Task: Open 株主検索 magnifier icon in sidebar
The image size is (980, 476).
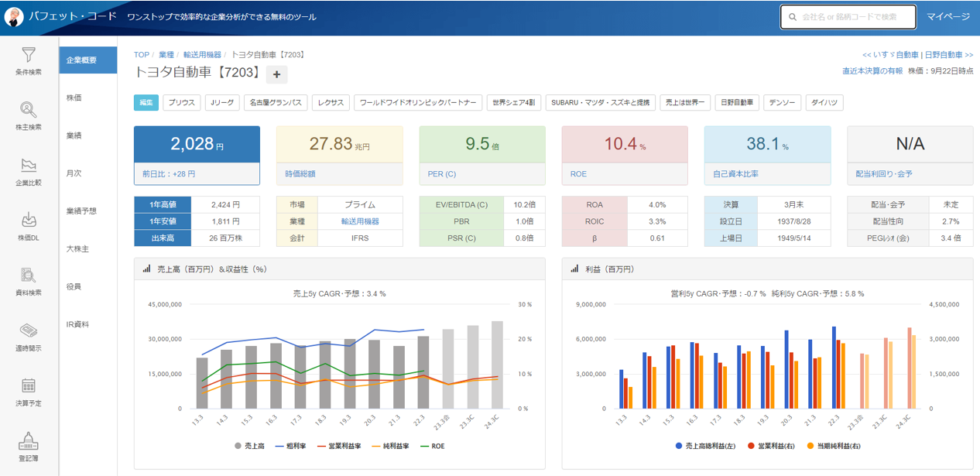Action: pyautogui.click(x=29, y=111)
